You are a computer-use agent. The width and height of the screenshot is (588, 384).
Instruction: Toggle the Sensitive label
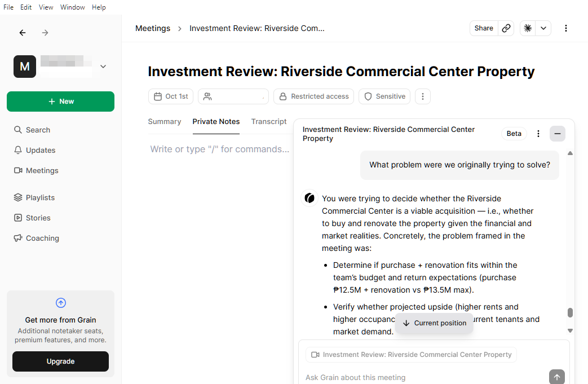pos(384,96)
